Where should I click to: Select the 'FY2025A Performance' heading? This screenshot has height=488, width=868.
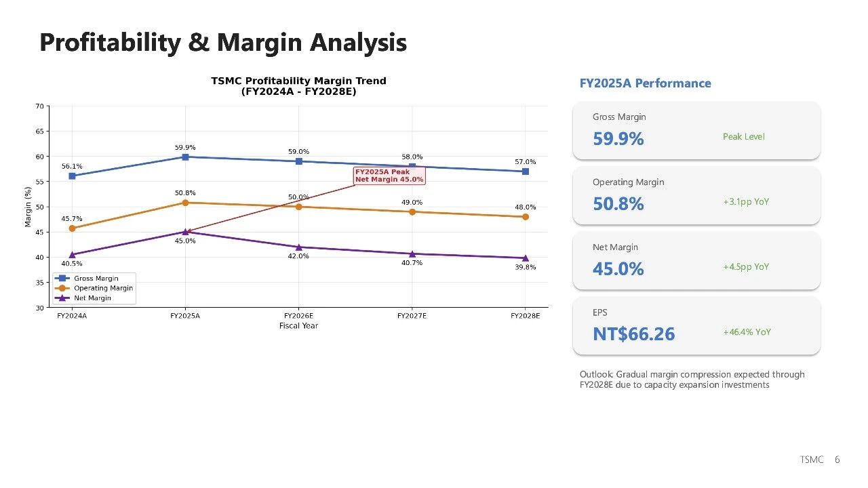(645, 83)
